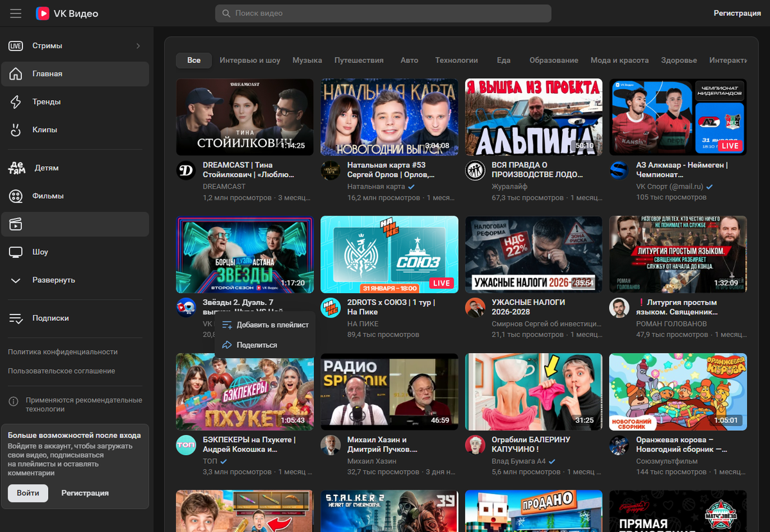Open Пользовательское соглашение link
The image size is (770, 532).
pyautogui.click(x=62, y=371)
